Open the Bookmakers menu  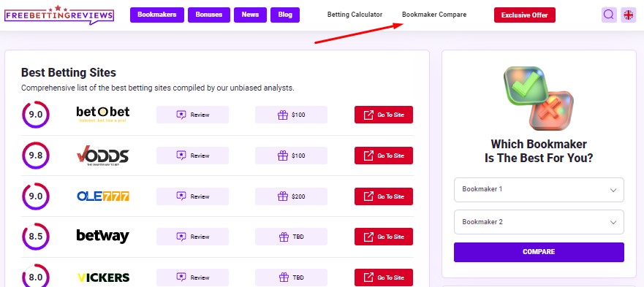pos(157,15)
